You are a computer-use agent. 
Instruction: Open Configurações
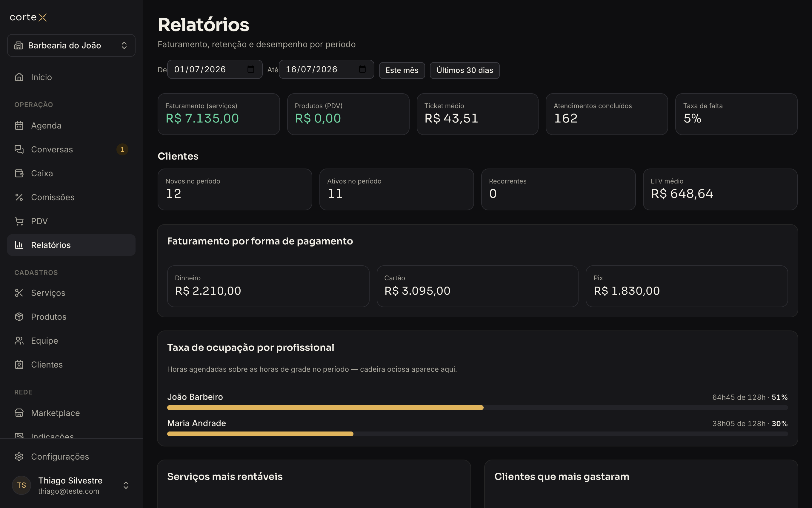pyautogui.click(x=71, y=456)
